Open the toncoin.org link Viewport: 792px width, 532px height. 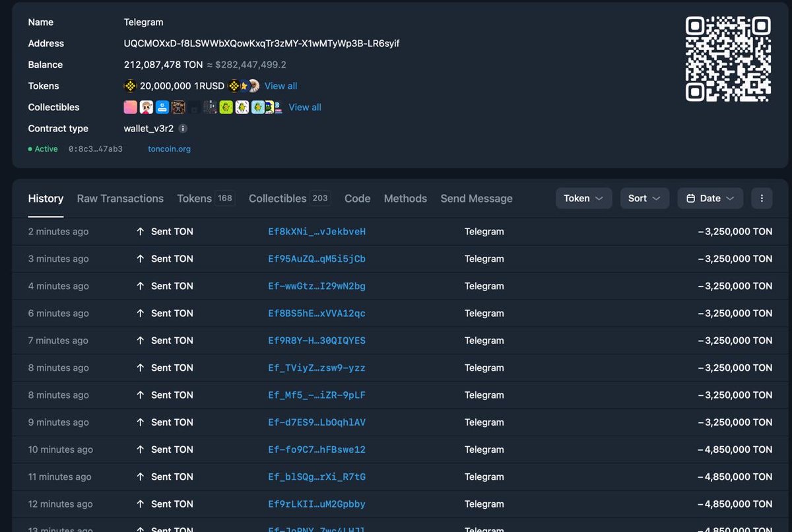click(169, 149)
